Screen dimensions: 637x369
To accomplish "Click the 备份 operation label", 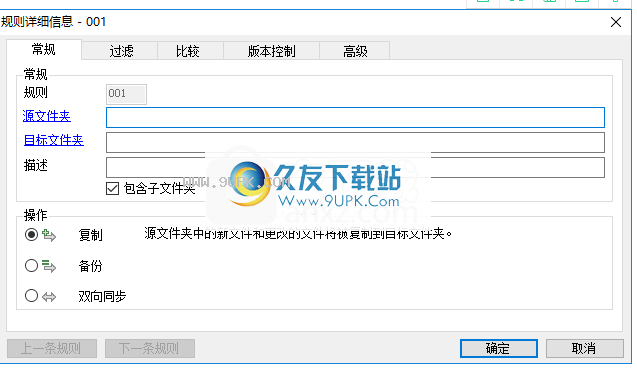I will [91, 266].
